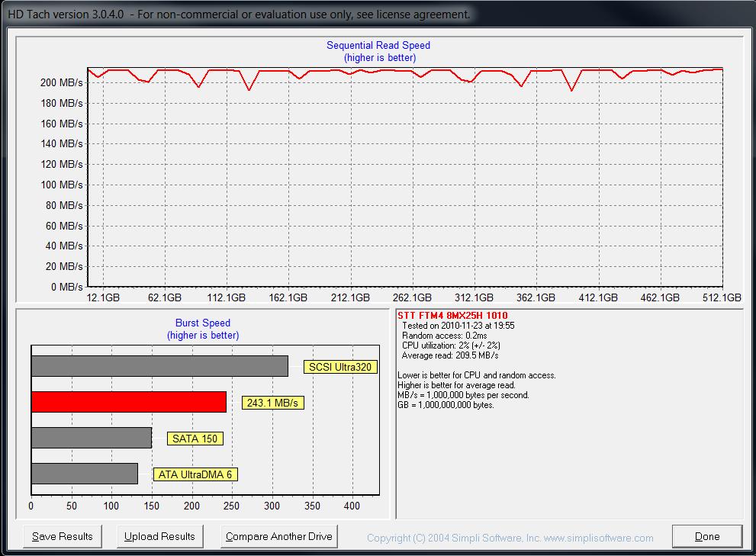Click the Save Results button
The height and width of the screenshot is (556, 756).
(x=63, y=536)
